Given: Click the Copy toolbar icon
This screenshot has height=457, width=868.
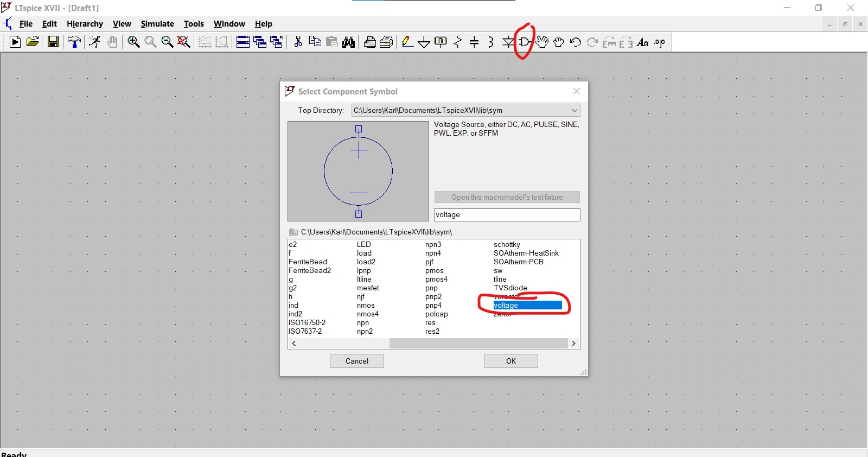Looking at the screenshot, I should coord(315,42).
